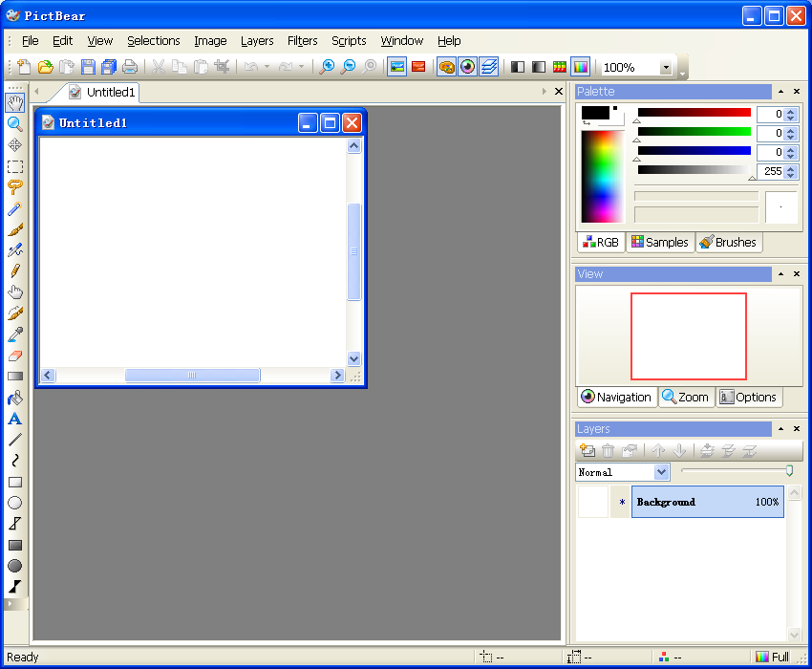
Task: Toggle the Background layer visibility box
Action: point(593,502)
